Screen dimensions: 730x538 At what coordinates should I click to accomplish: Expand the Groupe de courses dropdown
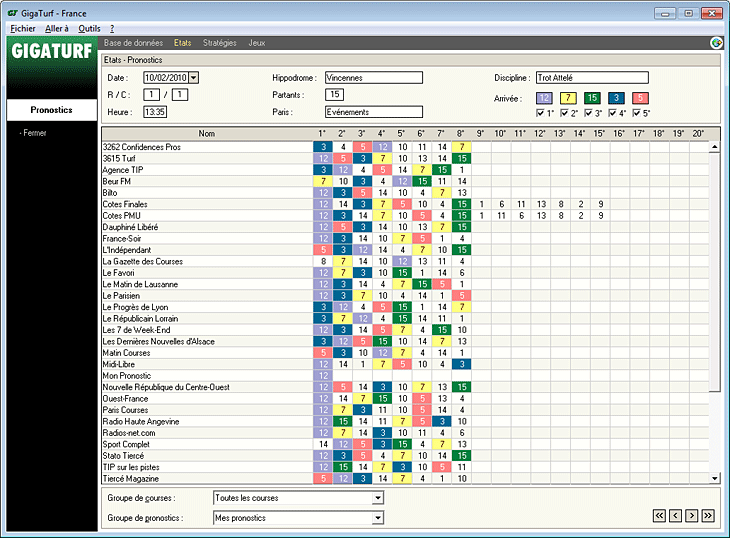378,498
